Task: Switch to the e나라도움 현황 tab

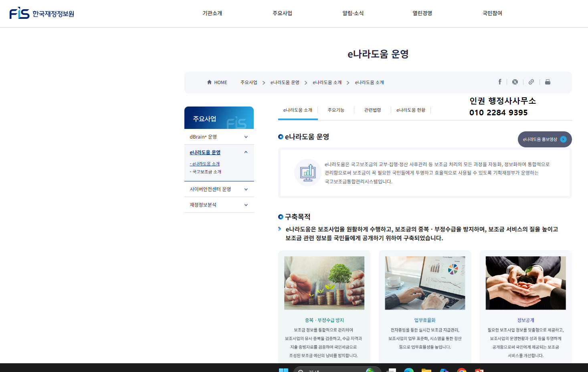Action: (x=411, y=110)
